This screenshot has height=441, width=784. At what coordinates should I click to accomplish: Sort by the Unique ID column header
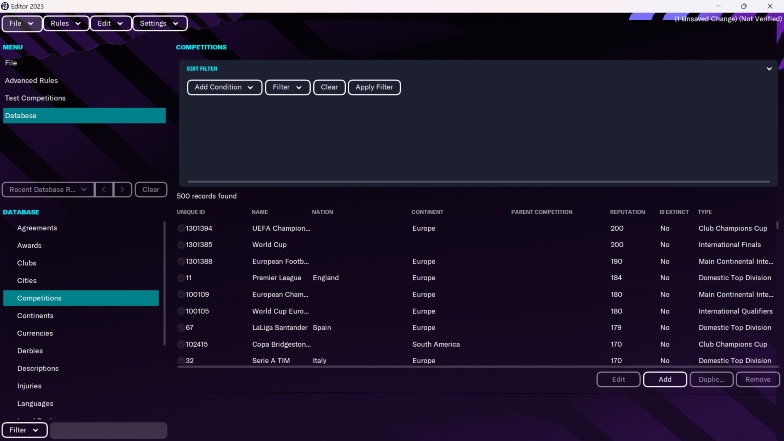(x=191, y=212)
